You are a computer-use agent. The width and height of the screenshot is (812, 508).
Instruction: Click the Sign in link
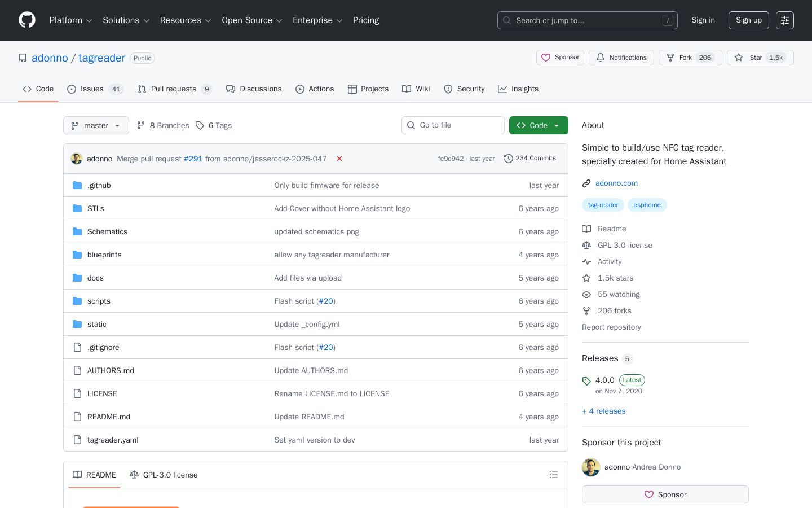point(703,20)
